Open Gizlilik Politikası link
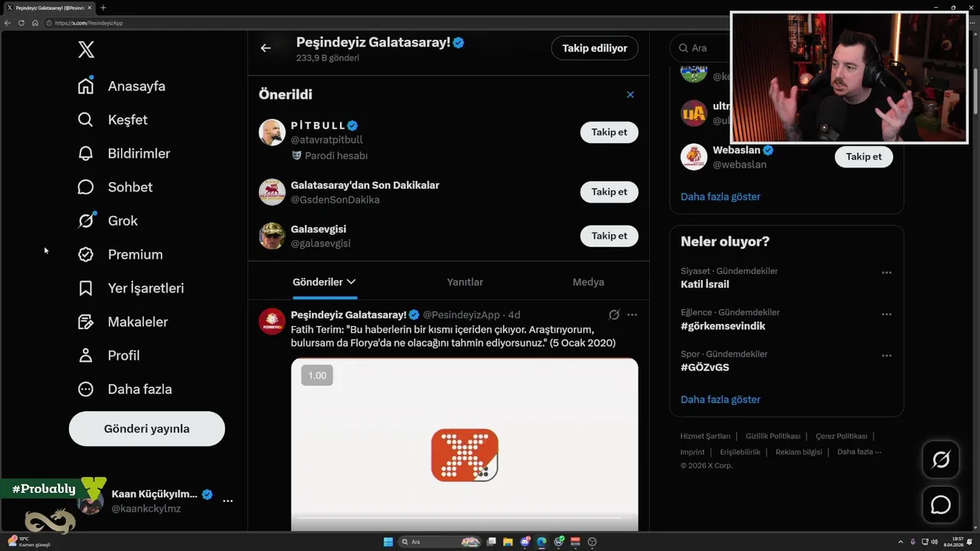Screen dimensions: 980x551 tap(773, 436)
